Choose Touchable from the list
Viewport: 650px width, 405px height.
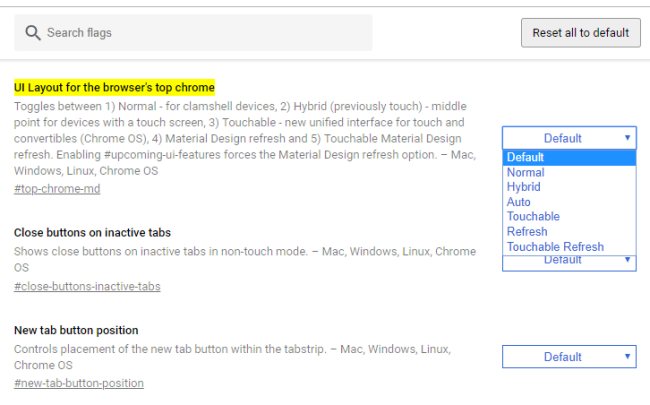pos(533,216)
